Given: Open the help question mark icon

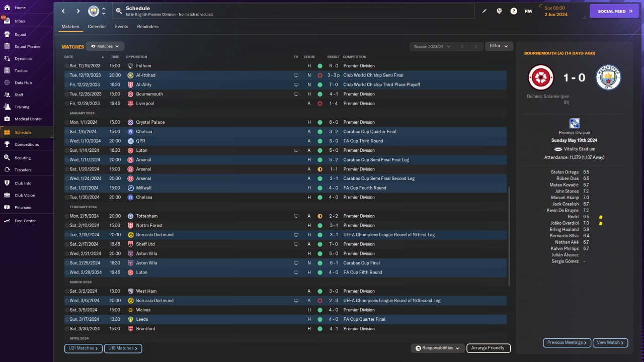Looking at the screenshot, I should point(514,11).
